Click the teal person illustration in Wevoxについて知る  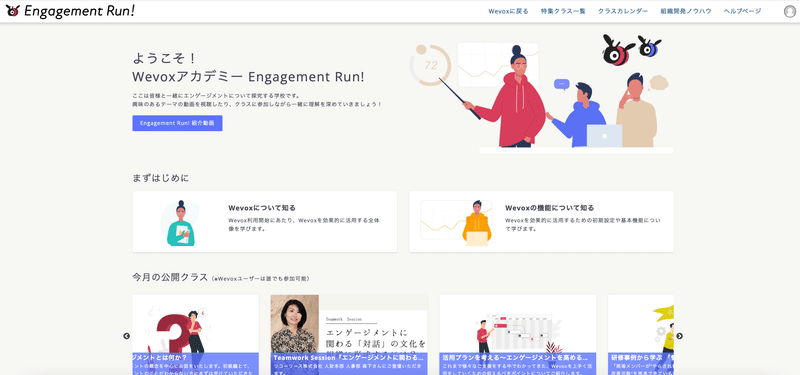181,223
